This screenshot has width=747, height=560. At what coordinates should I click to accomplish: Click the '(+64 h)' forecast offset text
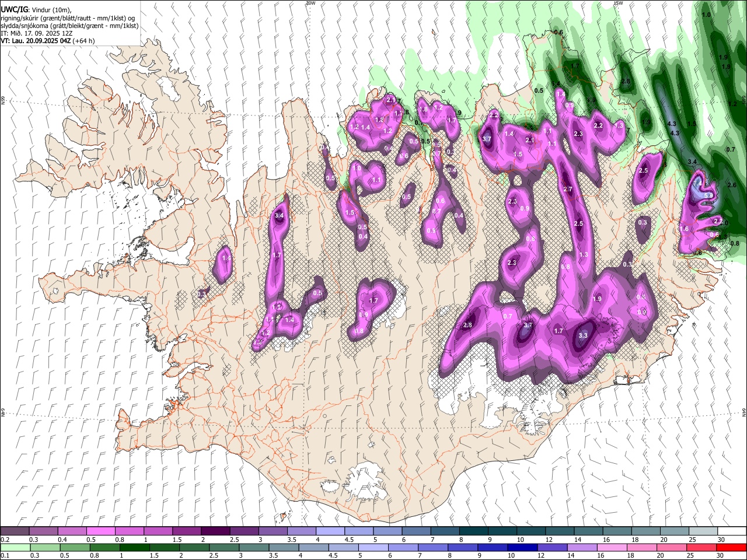83,41
